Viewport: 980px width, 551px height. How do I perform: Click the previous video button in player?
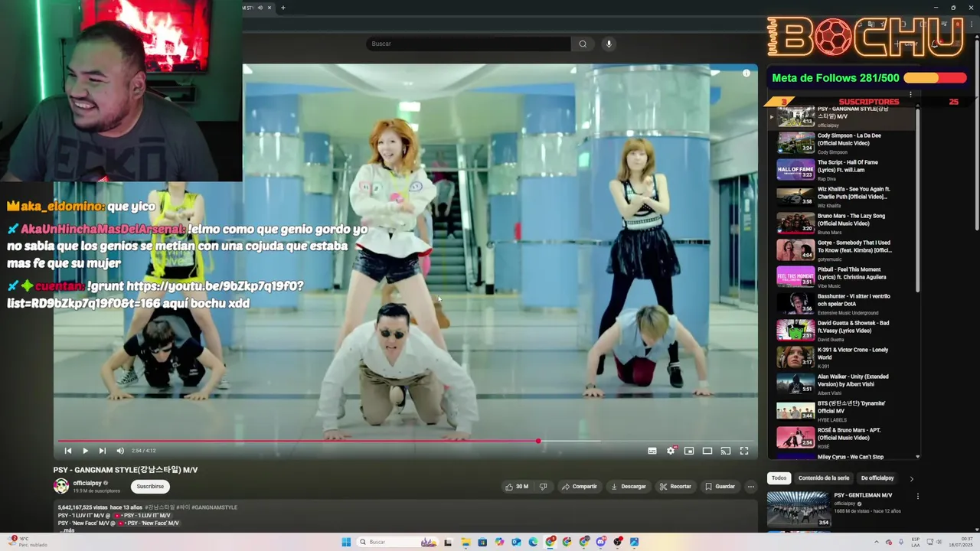click(x=68, y=451)
